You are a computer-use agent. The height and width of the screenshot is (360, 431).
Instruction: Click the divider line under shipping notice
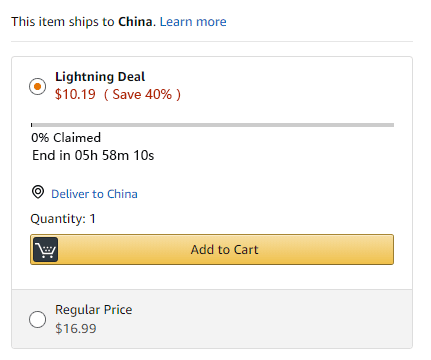[x=212, y=42]
